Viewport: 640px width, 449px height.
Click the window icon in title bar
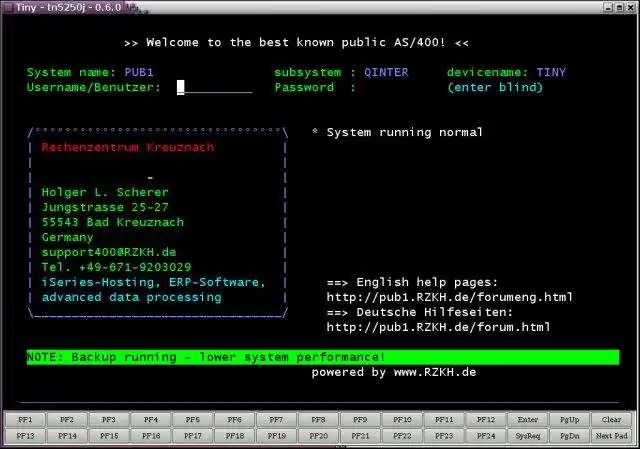pyautogui.click(x=8, y=7)
